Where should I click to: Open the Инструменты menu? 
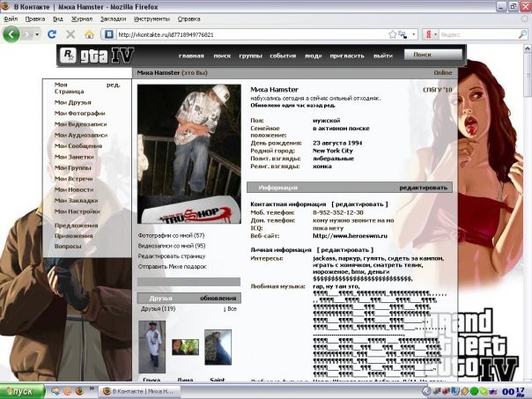[151, 19]
